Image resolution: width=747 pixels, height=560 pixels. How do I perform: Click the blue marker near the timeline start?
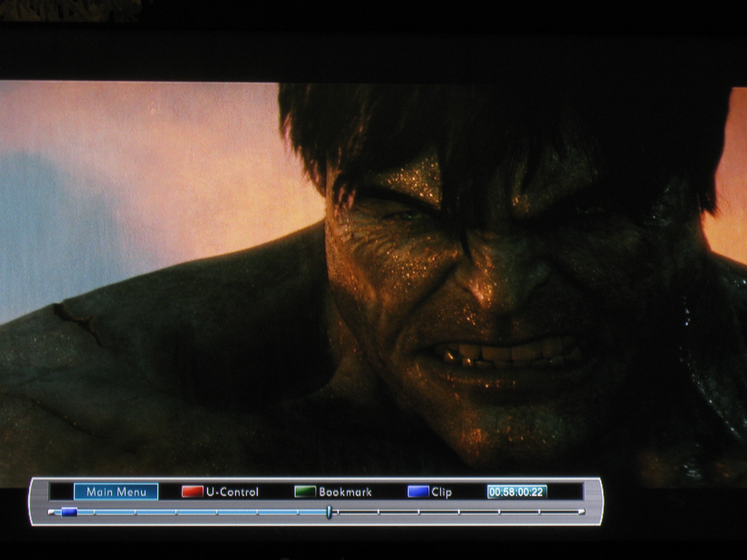tap(69, 512)
